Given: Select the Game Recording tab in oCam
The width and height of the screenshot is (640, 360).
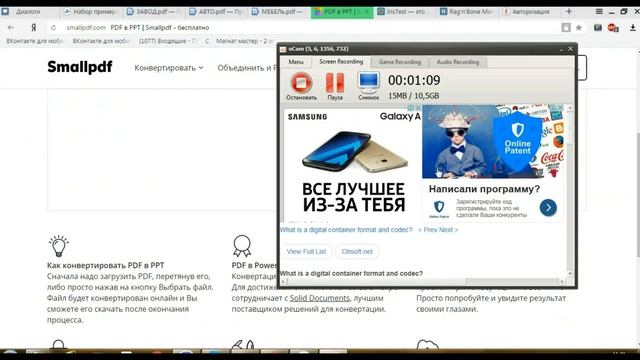Looking at the screenshot, I should click(x=400, y=62).
